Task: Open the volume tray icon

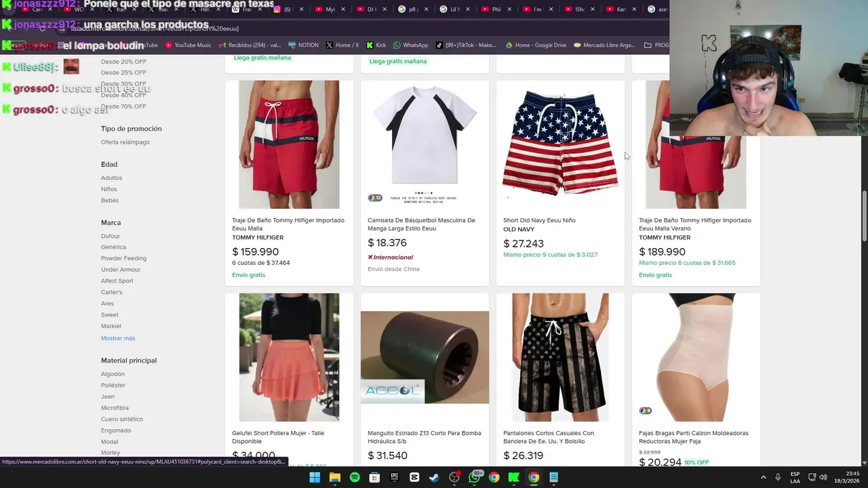Action: coord(824,477)
